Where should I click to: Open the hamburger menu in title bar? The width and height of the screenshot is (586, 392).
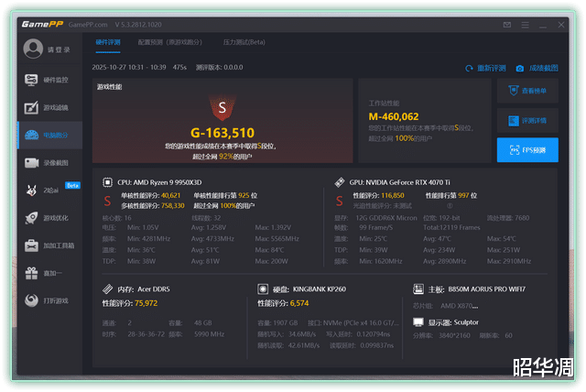(x=525, y=25)
